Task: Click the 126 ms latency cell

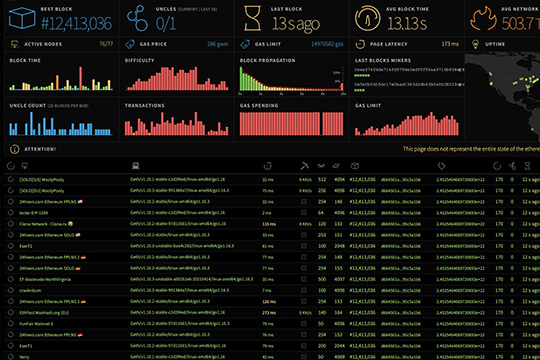Action: 269,302
